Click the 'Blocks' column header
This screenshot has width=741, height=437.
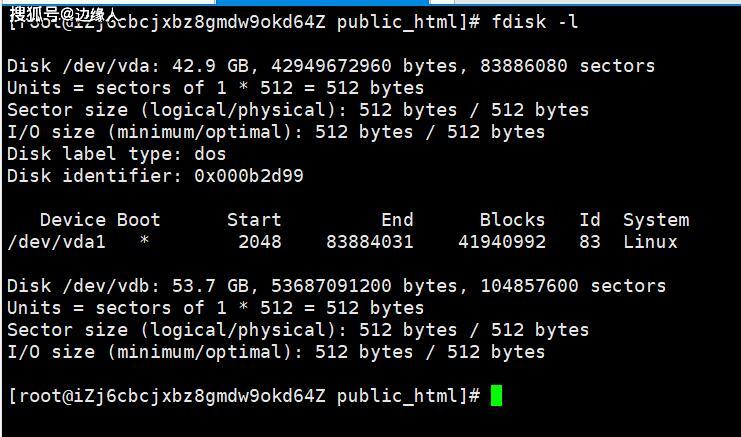(512, 220)
